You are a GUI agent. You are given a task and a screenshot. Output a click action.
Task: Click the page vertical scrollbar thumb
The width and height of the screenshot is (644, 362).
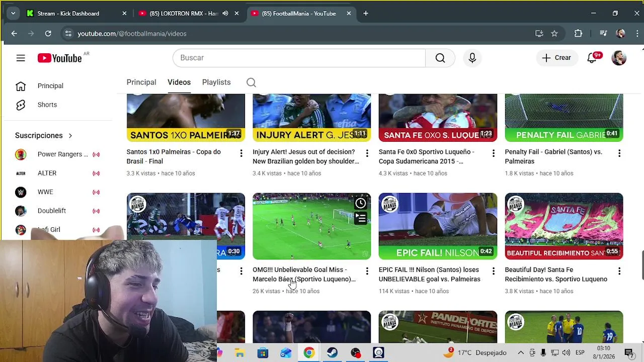pyautogui.click(x=642, y=265)
